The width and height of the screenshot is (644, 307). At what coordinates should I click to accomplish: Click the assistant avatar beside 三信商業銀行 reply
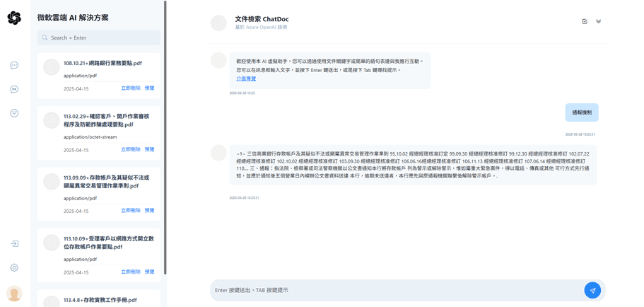click(218, 153)
